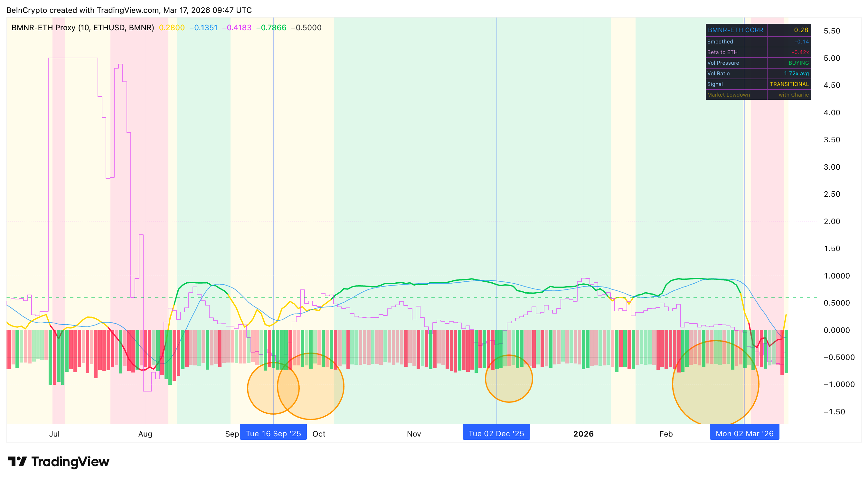The image size is (868, 481).
Task: Click the green −0.7866 indicator value
Action: point(272,28)
